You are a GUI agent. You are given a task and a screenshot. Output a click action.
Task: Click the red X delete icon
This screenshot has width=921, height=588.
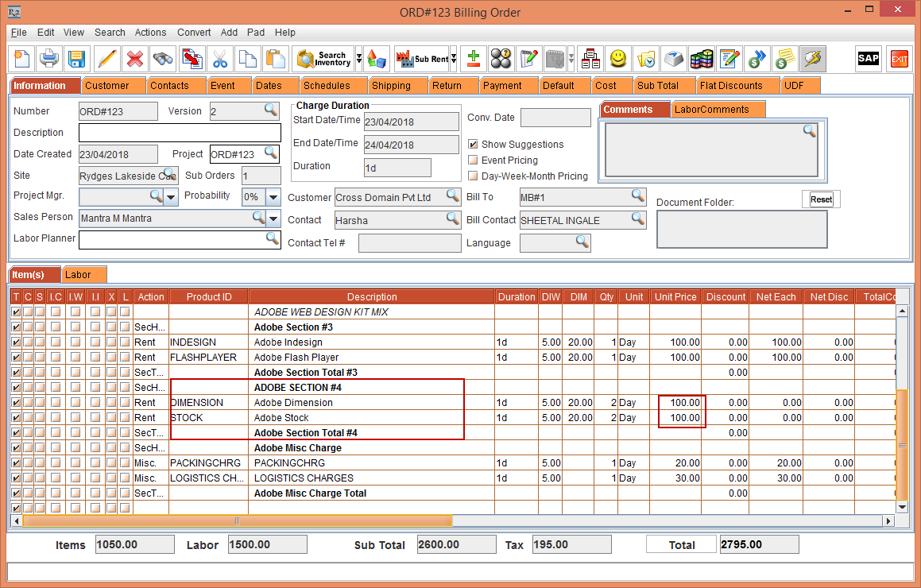click(x=135, y=59)
